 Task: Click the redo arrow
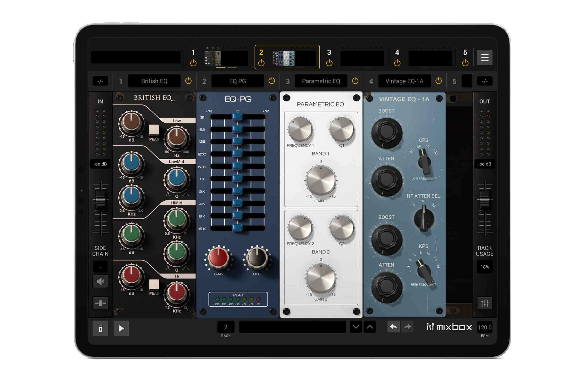[407, 327]
